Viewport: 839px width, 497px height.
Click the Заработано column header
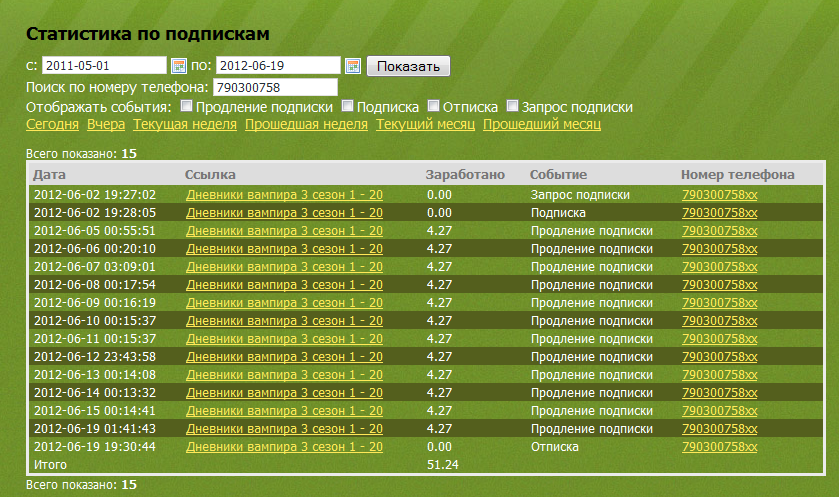coord(465,174)
